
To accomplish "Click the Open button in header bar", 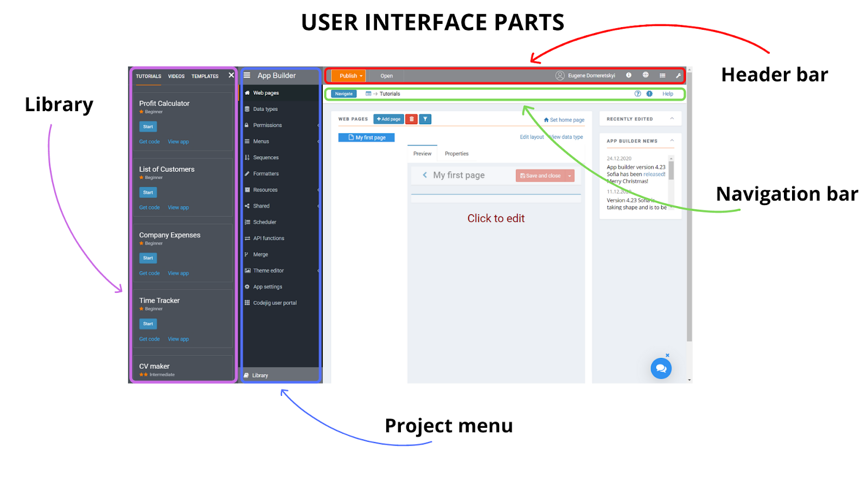I will [386, 76].
